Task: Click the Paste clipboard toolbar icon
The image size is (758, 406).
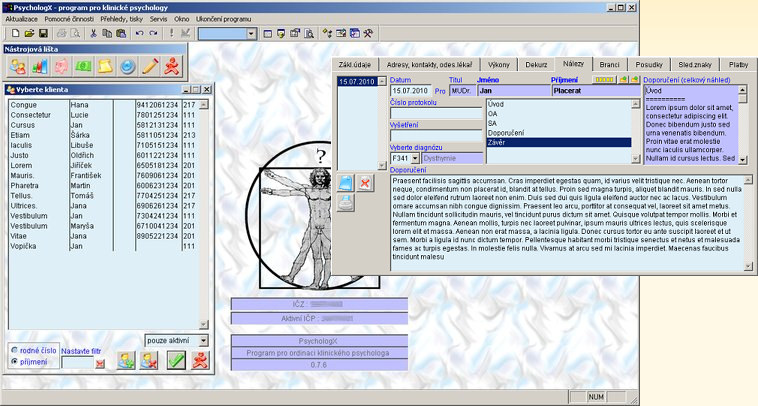Action: tap(121, 33)
